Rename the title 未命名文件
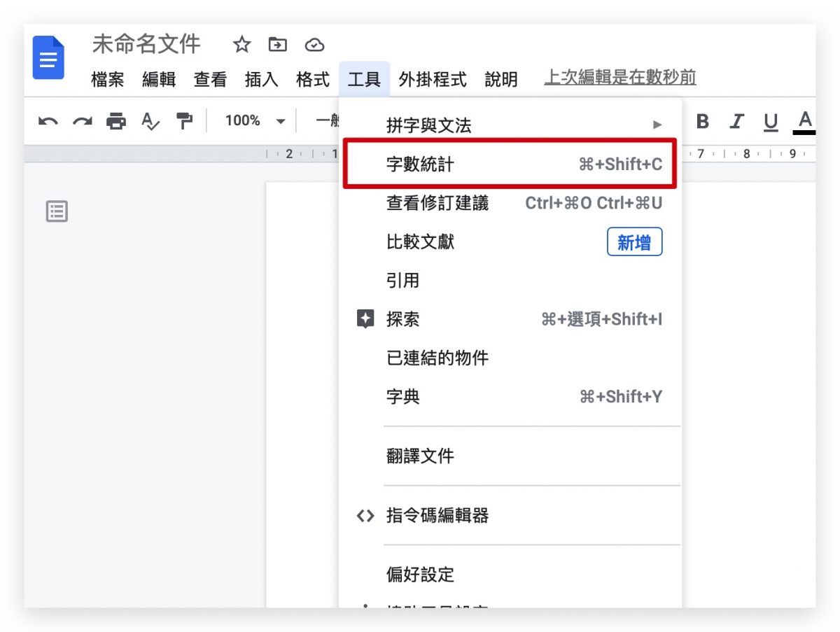Screen dimensions: 840x632 click(146, 44)
